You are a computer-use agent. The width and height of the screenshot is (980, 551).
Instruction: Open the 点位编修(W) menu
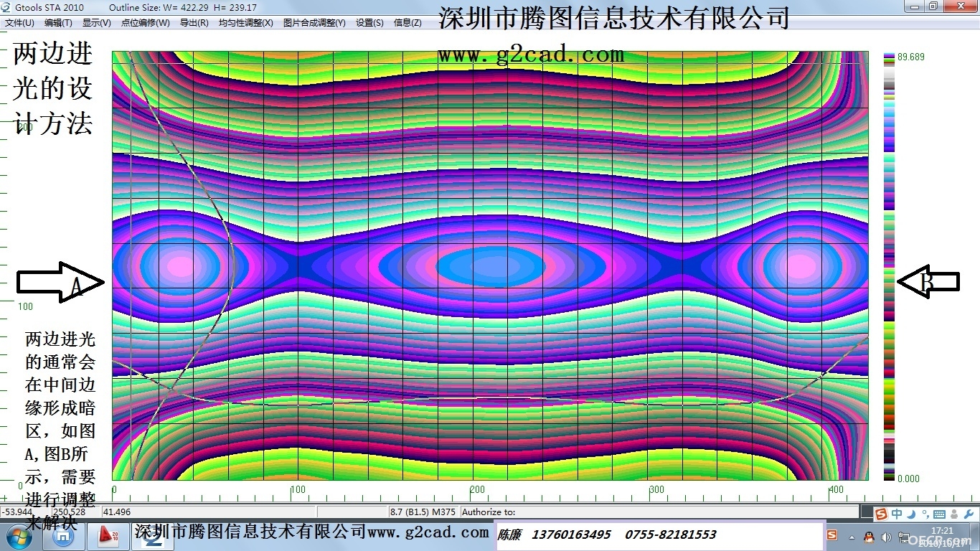point(146,23)
